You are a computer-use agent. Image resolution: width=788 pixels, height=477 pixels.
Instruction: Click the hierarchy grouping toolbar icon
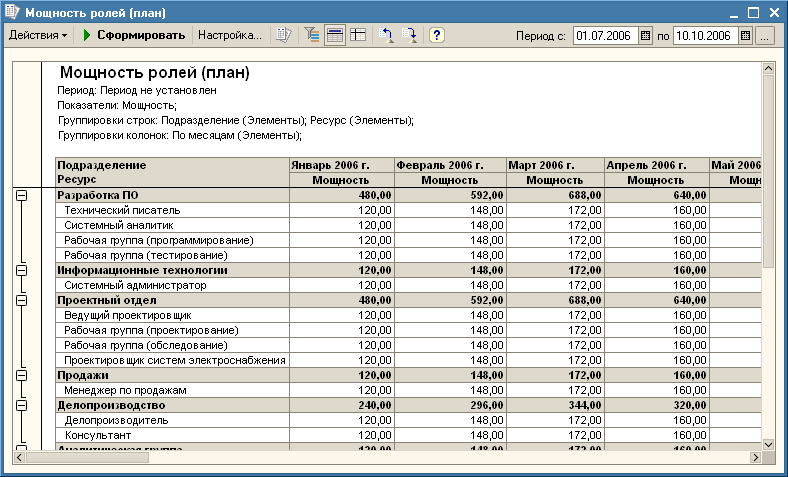click(312, 35)
